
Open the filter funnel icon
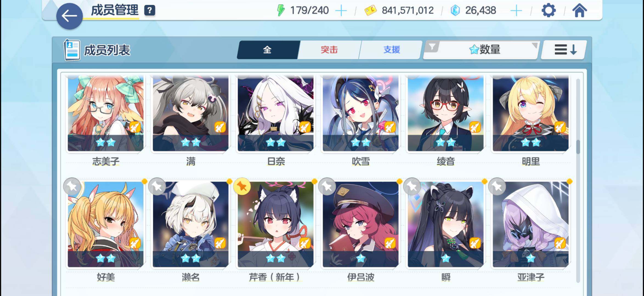[432, 47]
